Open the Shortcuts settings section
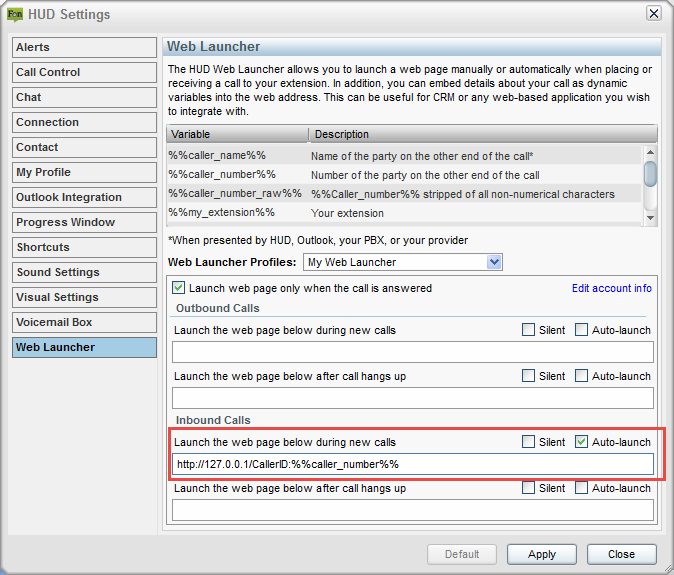This screenshot has width=674, height=575. [x=84, y=247]
